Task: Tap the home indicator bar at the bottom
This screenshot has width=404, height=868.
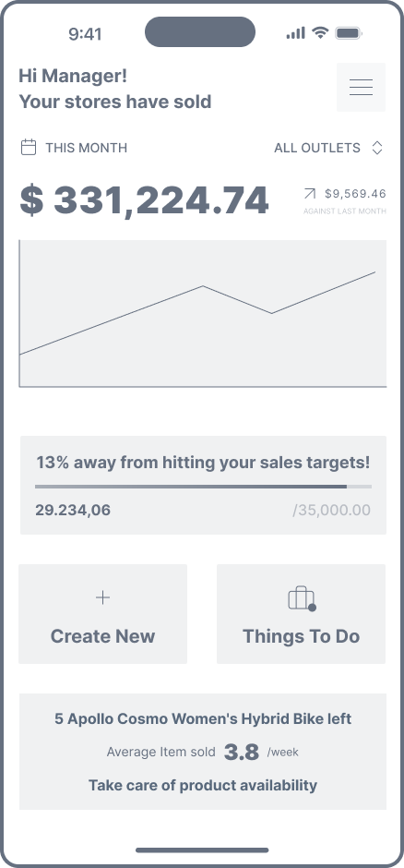Action: [202, 850]
